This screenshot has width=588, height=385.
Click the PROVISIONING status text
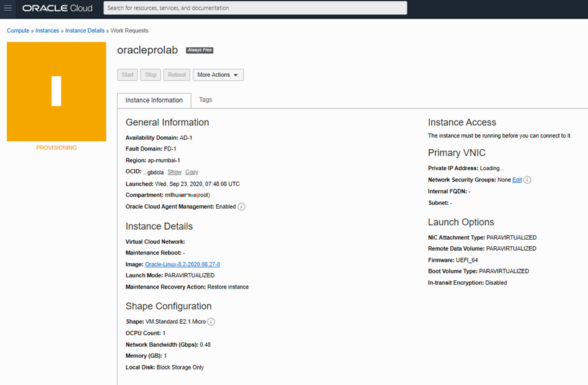click(56, 147)
